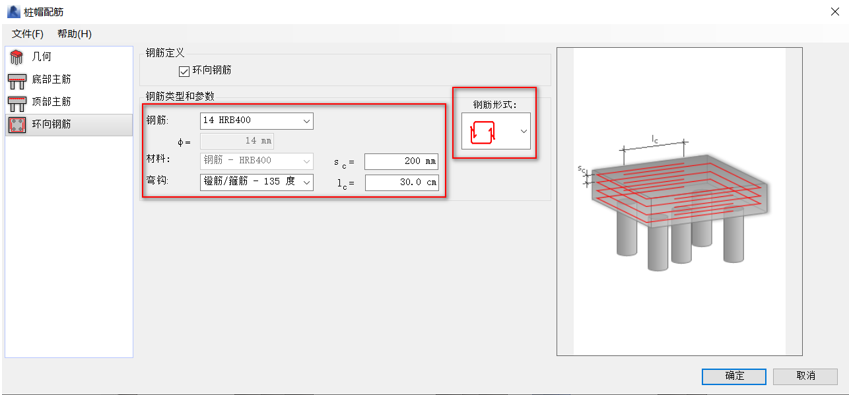Close the 桩帽配筋 dialog window
This screenshot has width=853, height=397.
(835, 12)
